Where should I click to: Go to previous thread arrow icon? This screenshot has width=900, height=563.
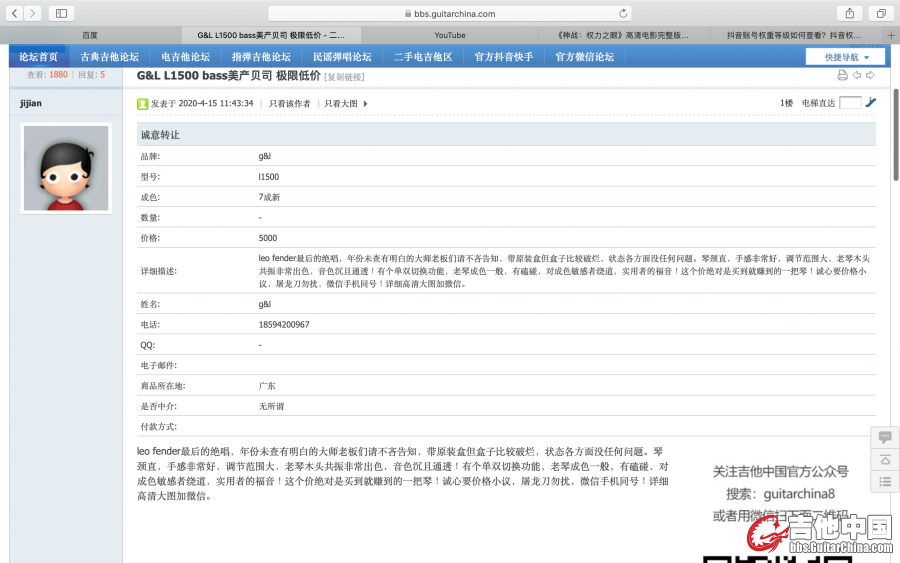coord(857,76)
